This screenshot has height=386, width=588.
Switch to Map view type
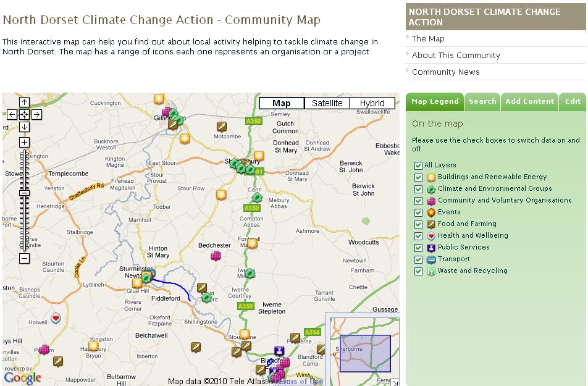click(282, 103)
